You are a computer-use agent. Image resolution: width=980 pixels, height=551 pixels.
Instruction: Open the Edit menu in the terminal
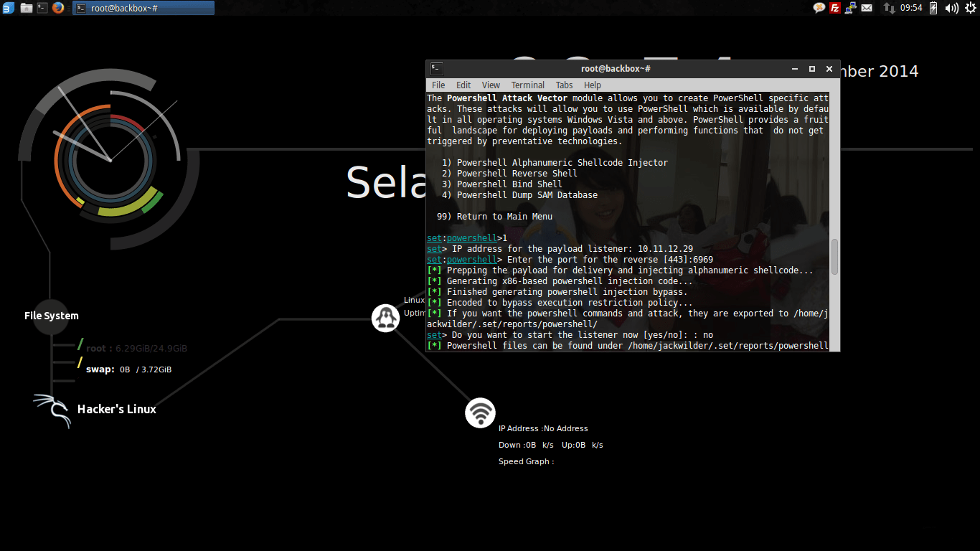[x=463, y=85]
